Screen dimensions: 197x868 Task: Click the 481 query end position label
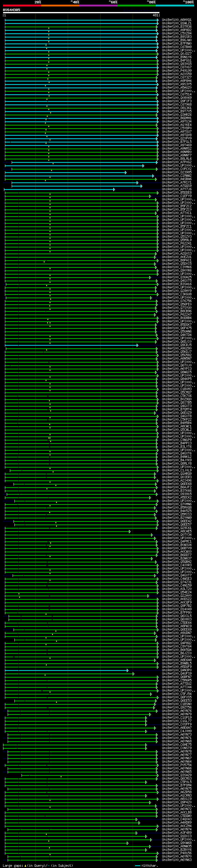click(155, 15)
